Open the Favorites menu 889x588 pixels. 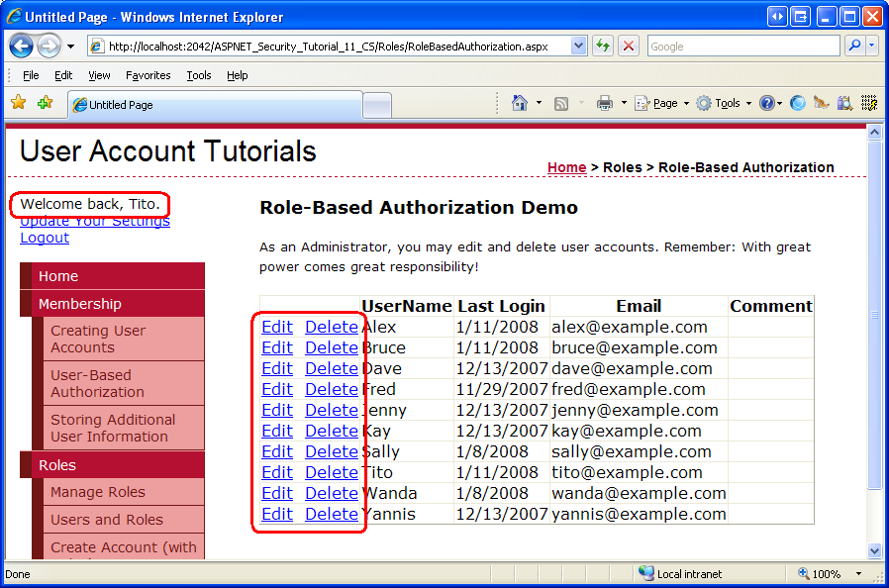point(148,75)
